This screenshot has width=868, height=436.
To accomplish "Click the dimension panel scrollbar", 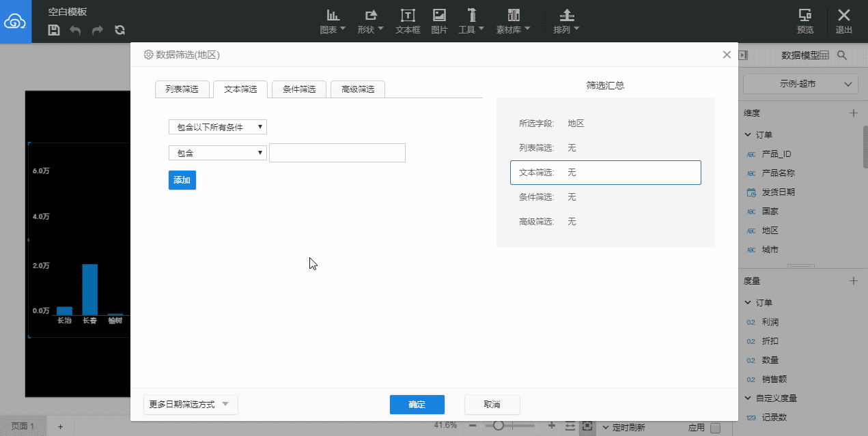I will pyautogui.click(x=865, y=146).
